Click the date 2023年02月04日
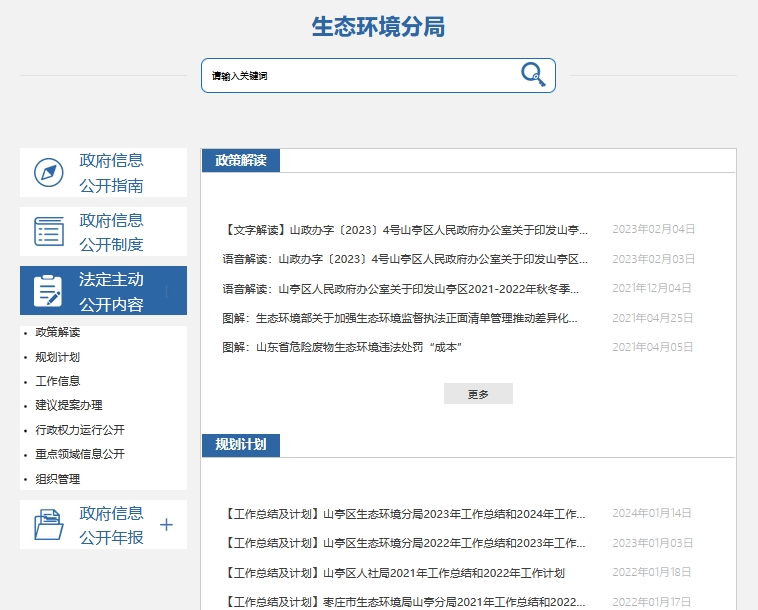The image size is (758, 610). pyautogui.click(x=654, y=229)
